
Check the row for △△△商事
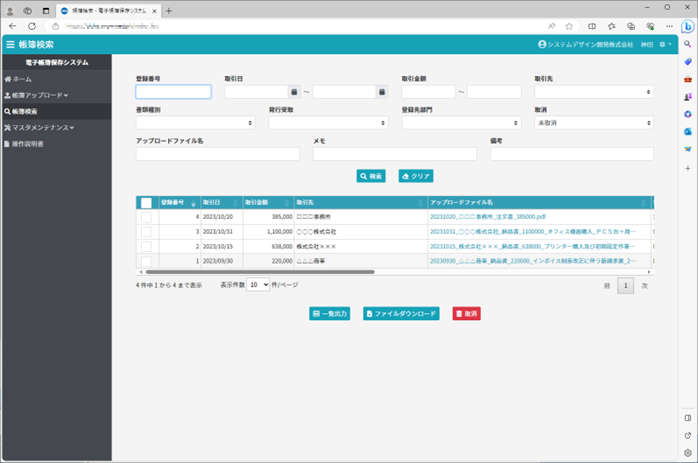146,261
